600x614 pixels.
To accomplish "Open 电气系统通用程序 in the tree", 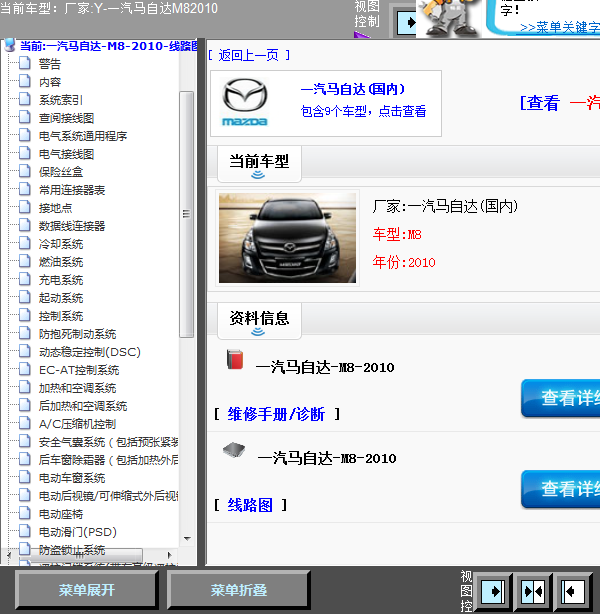I will click(83, 136).
